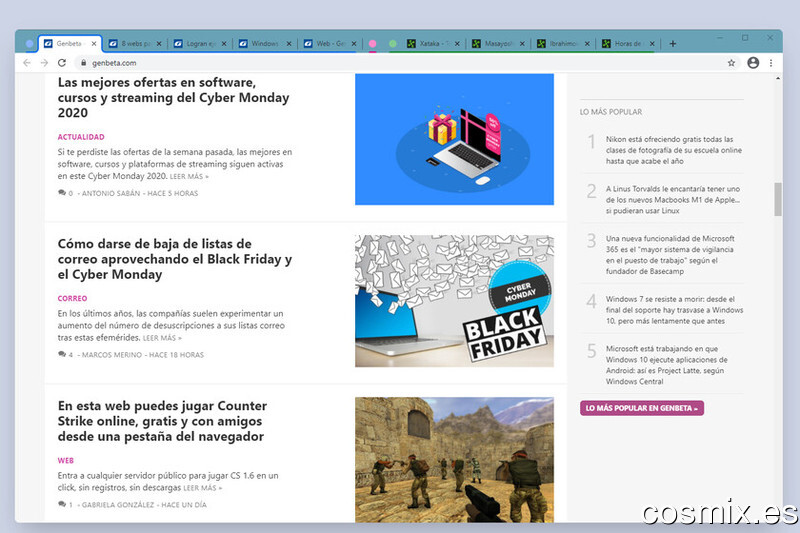Image resolution: width=800 pixels, height=533 pixels.
Task: Close the Xataka tab
Action: [457, 44]
